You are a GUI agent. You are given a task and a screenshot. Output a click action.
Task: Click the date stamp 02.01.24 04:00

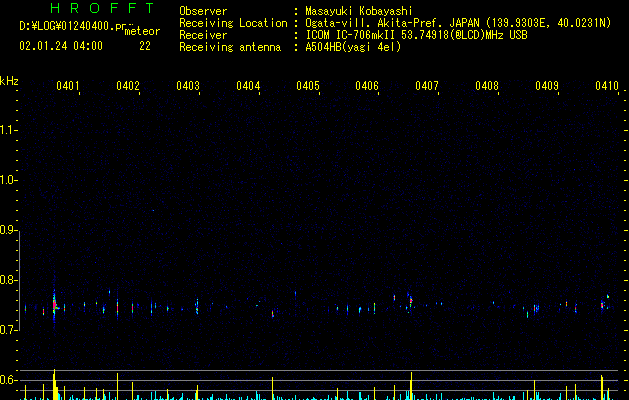[61, 46]
